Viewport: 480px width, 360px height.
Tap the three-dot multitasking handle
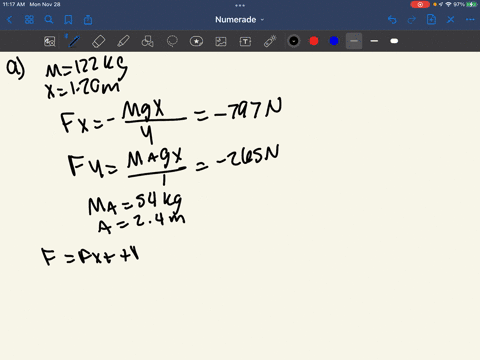(240, 5)
